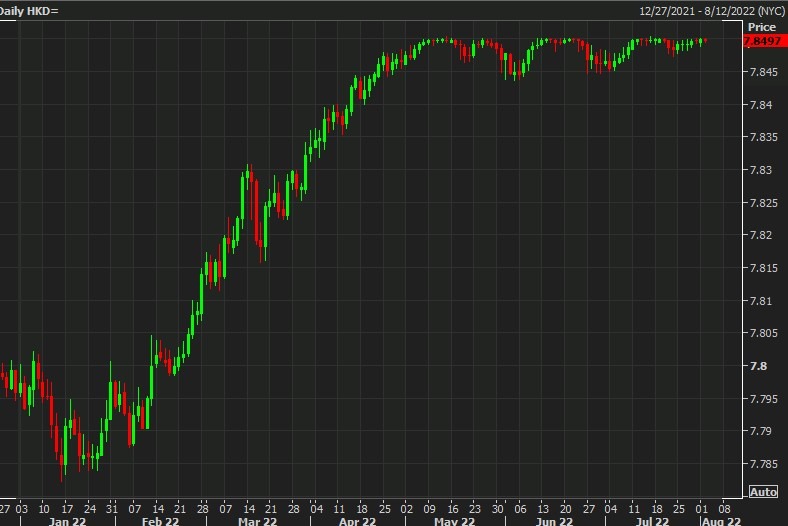The width and height of the screenshot is (788, 526).
Task: Click the Auto scaling button
Action: 763,492
